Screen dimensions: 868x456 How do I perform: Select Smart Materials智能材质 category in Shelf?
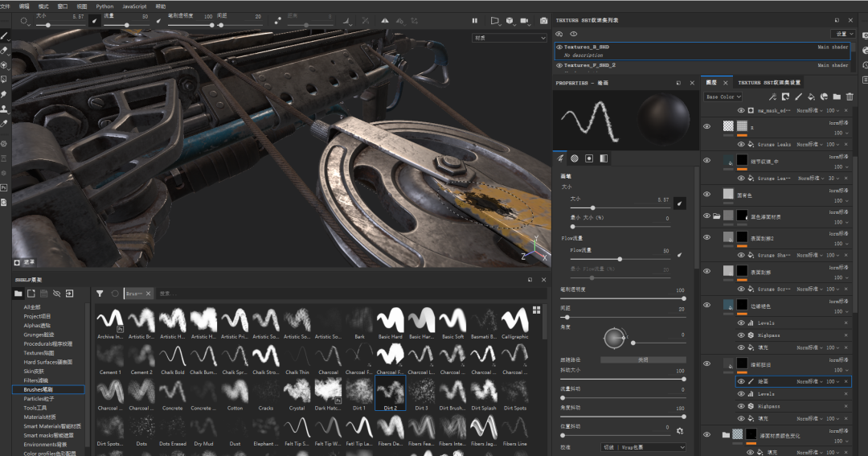tap(52, 426)
